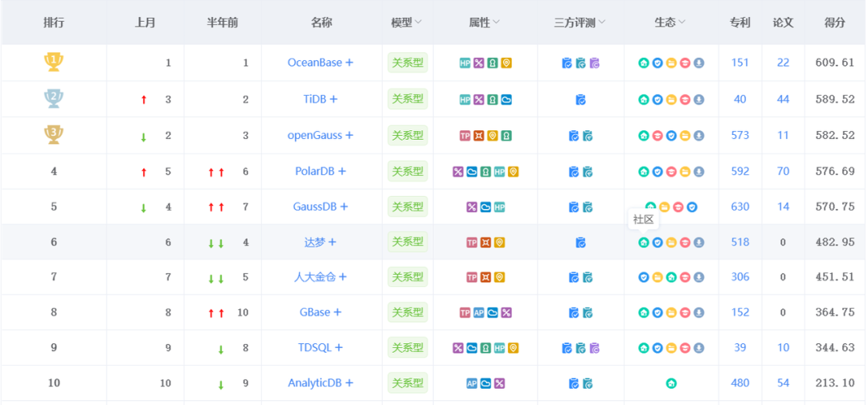This screenshot has width=868, height=405.
Task: Click the evaluation clipboard icon in TiDB row
Action: (581, 100)
